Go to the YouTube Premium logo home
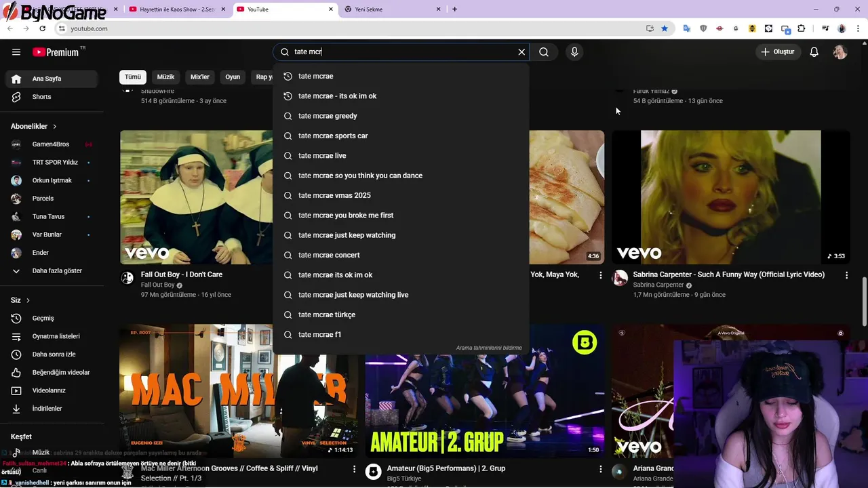The width and height of the screenshot is (868, 488). [58, 52]
